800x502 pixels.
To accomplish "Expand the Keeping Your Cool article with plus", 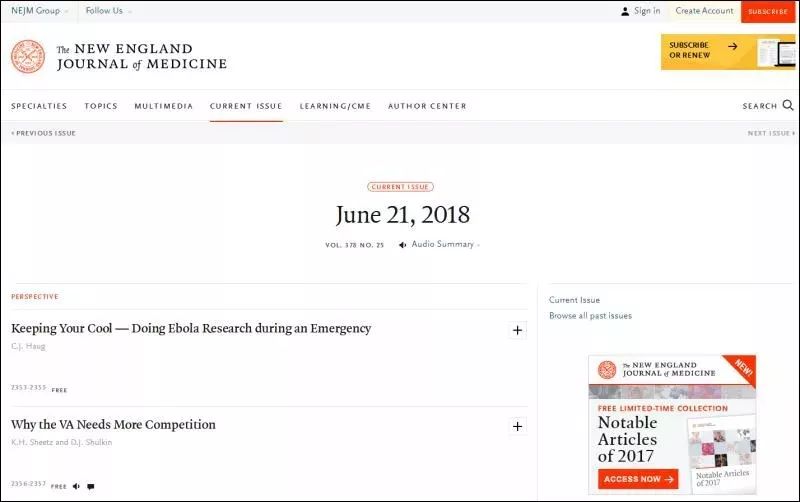I will tap(517, 330).
